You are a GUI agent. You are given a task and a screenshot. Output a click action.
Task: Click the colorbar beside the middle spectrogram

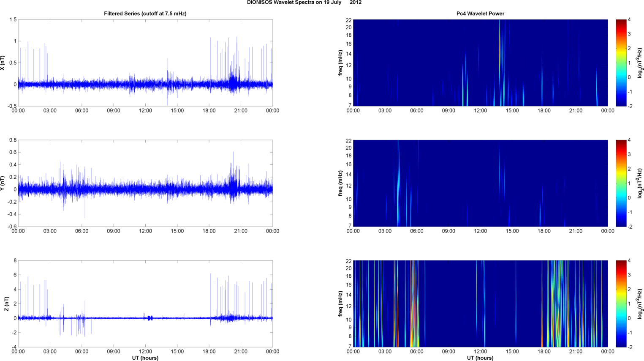pos(620,183)
